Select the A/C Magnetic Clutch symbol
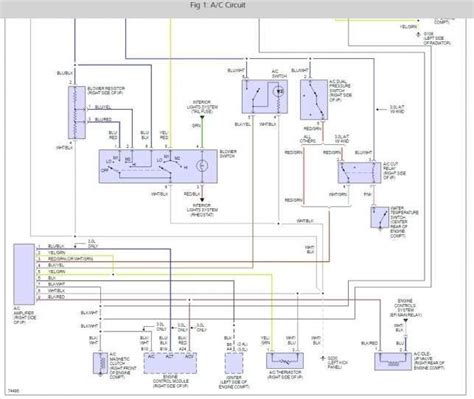 100,363
